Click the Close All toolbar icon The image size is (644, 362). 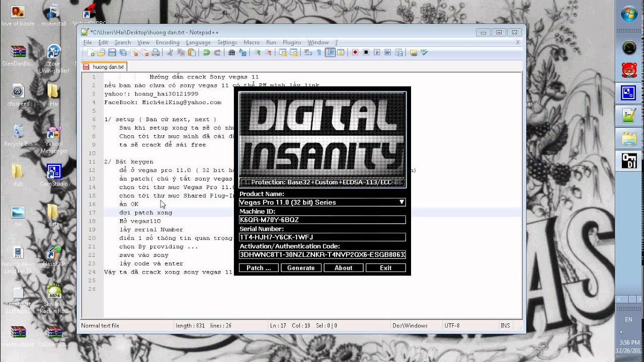(x=145, y=52)
